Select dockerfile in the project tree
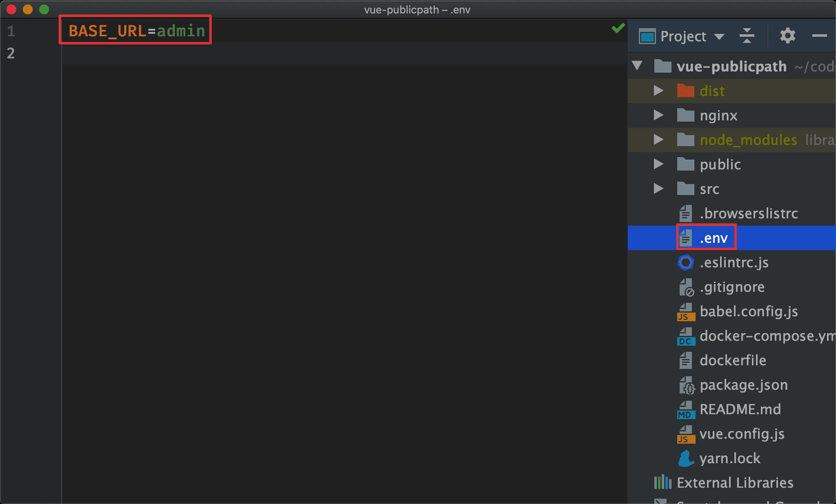This screenshot has width=836, height=504. (x=733, y=360)
